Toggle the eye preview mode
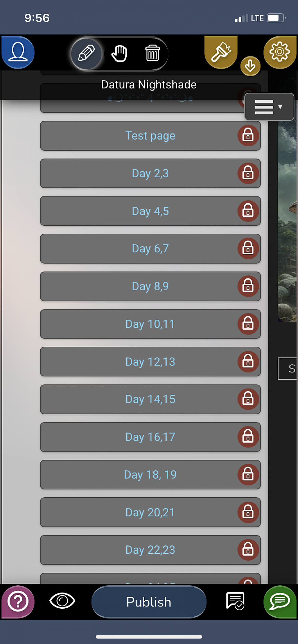 point(62,601)
